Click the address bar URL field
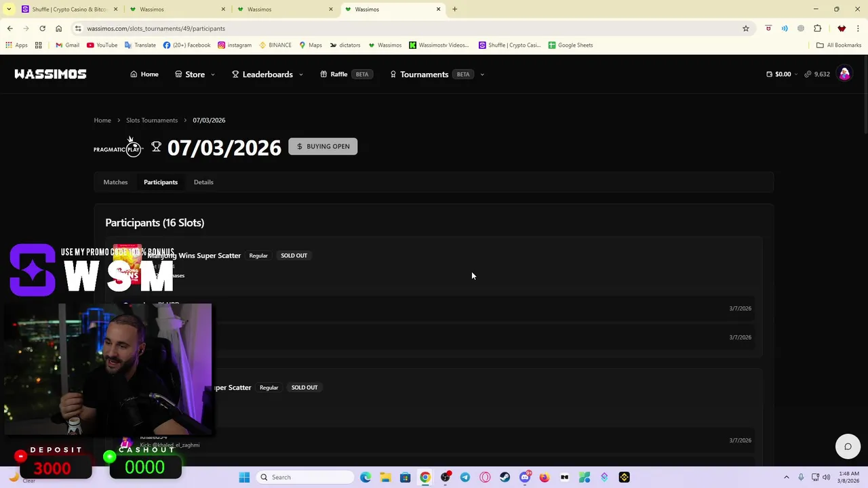Viewport: 868px width, 488px height. [x=407, y=28]
